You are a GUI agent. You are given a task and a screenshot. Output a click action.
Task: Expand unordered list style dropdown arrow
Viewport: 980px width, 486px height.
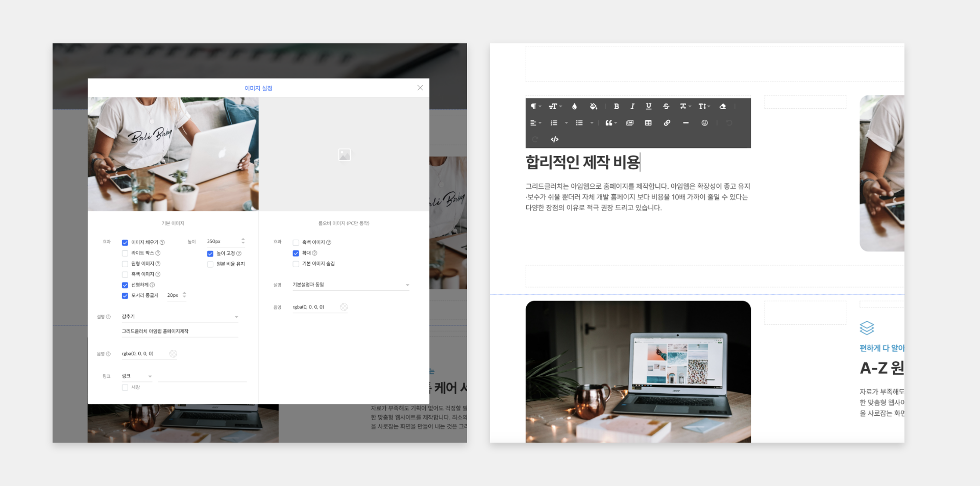click(x=592, y=123)
